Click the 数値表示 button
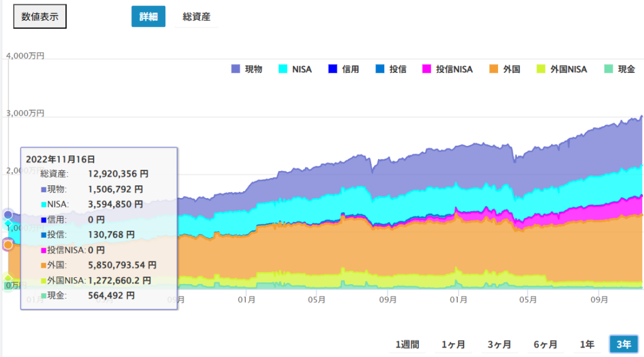The height and width of the screenshot is (357, 644). [x=40, y=17]
